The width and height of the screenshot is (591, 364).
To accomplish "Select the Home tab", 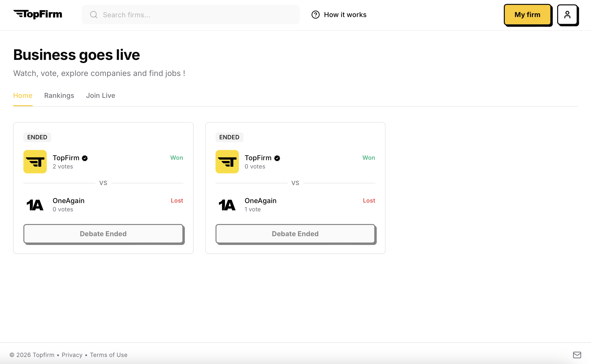I will [23, 95].
